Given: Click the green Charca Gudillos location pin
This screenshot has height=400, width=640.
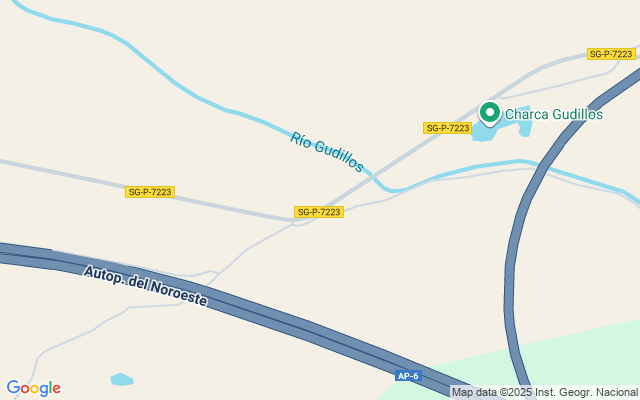Looking at the screenshot, I should pos(489,113).
